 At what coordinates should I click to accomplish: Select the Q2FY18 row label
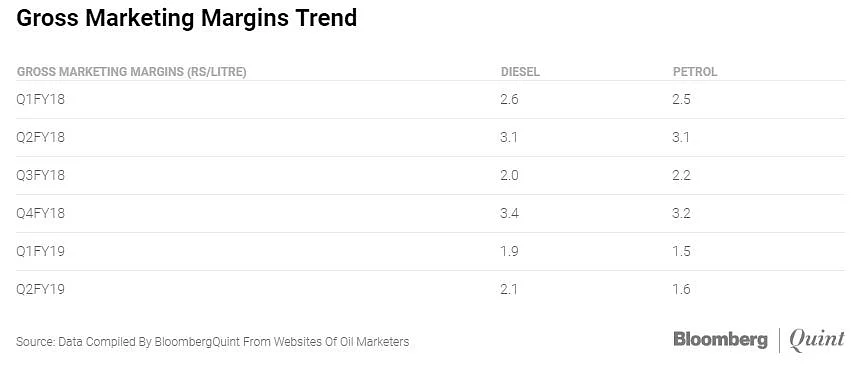[x=40, y=137]
